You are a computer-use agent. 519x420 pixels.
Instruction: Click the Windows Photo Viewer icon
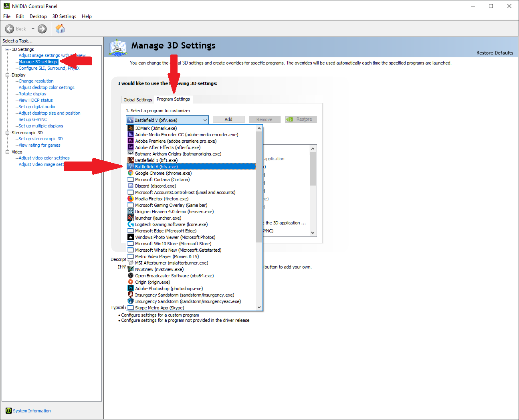pos(131,237)
